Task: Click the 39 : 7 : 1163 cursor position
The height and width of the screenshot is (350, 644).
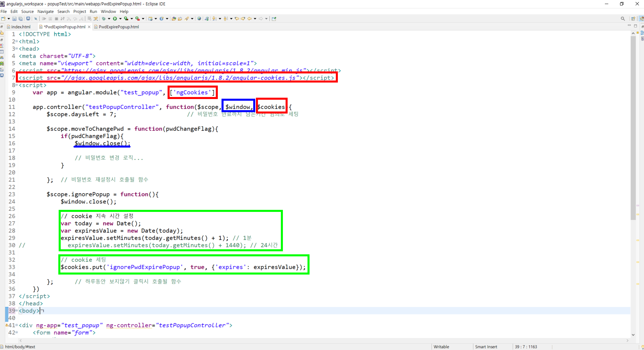Action: click(526, 347)
